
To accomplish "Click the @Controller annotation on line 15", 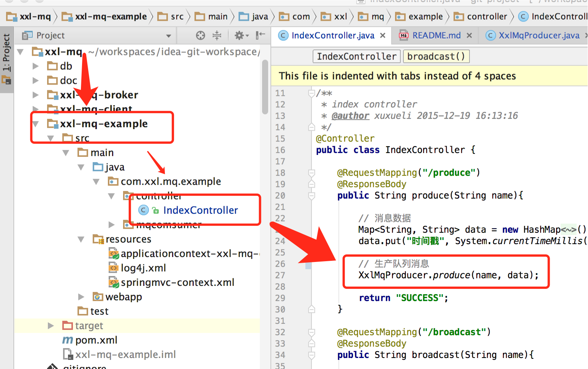I will [x=345, y=139].
